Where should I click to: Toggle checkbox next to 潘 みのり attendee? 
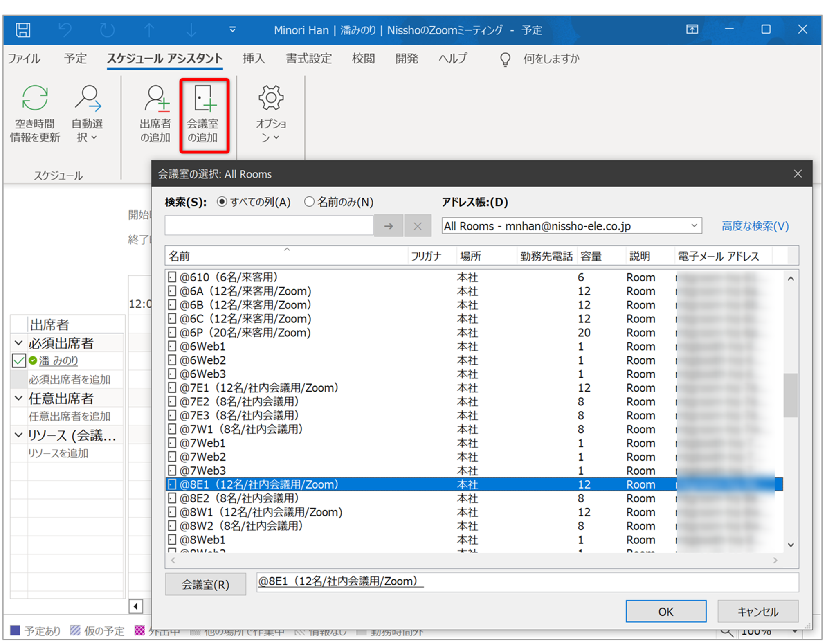pyautogui.click(x=19, y=361)
